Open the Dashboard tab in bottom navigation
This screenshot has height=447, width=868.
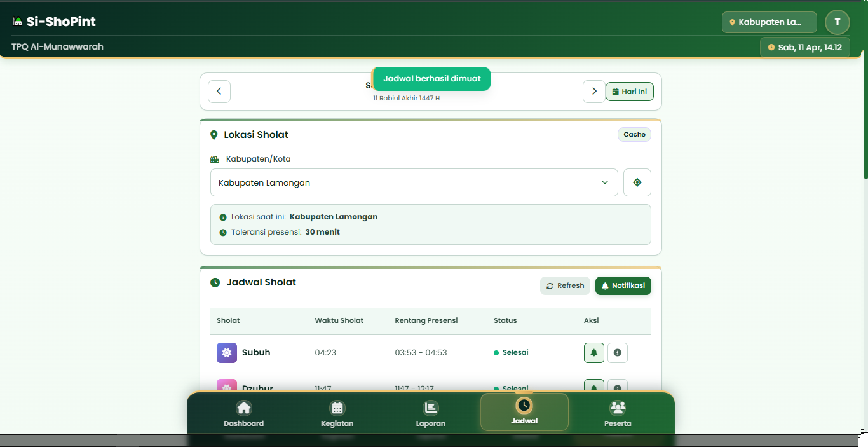243,413
